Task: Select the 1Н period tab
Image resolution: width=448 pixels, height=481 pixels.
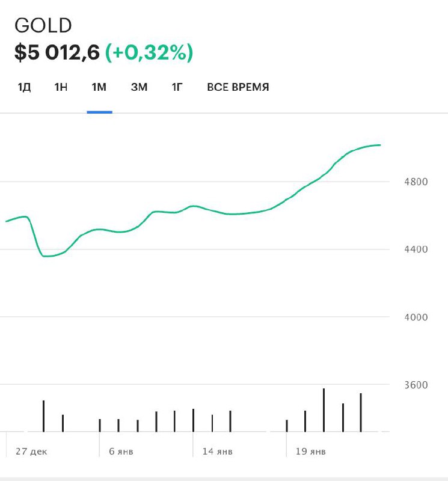Action: point(61,87)
